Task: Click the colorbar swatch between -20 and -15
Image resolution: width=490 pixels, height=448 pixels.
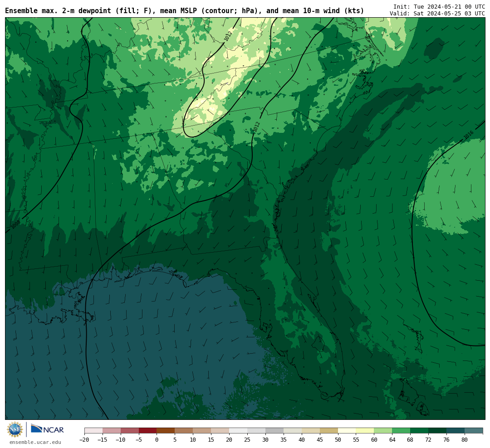Action: point(93,431)
